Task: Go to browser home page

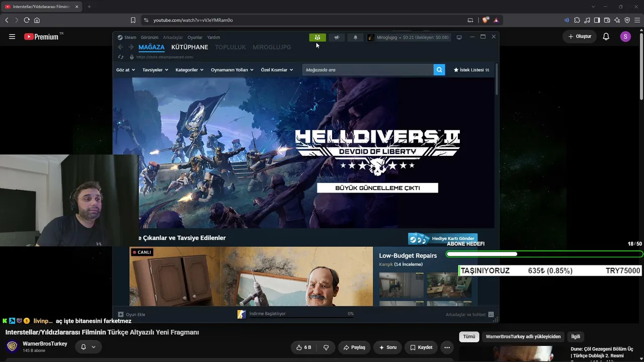Action: pyautogui.click(x=37, y=20)
